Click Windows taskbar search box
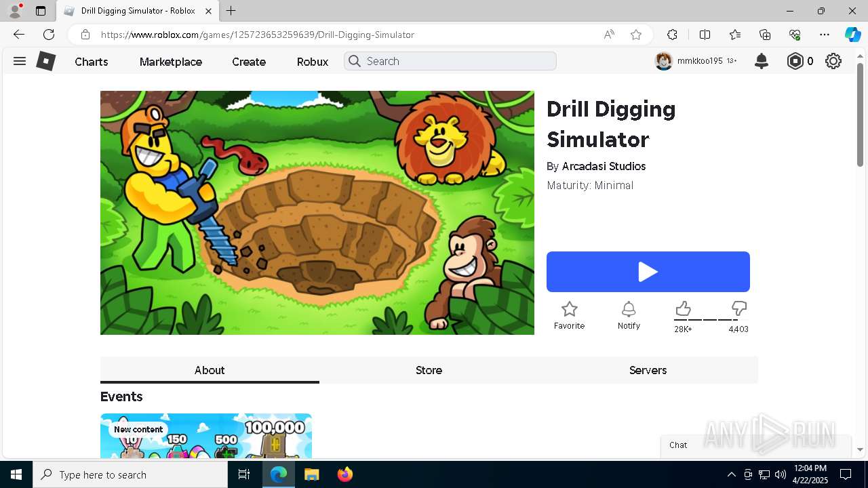The width and height of the screenshot is (868, 488). pos(130,474)
